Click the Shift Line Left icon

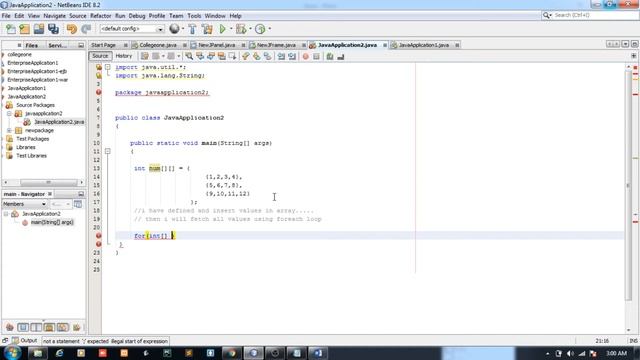[281, 56]
